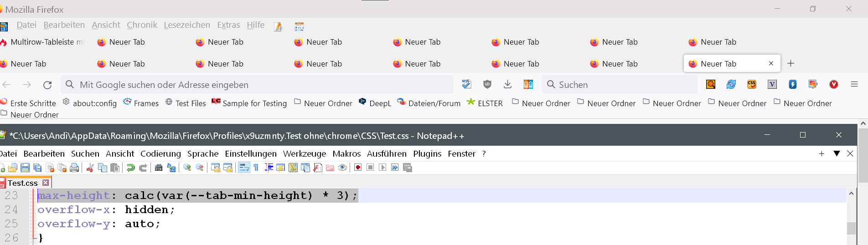
Task: Start macro recording with red dot icon
Action: coord(358,168)
